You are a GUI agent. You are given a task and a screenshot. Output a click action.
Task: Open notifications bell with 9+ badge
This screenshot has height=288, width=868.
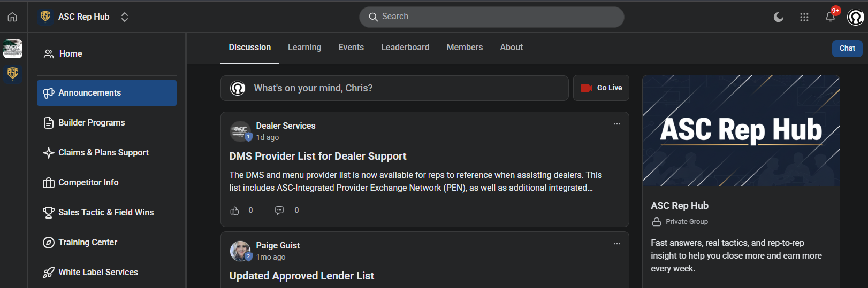click(830, 17)
